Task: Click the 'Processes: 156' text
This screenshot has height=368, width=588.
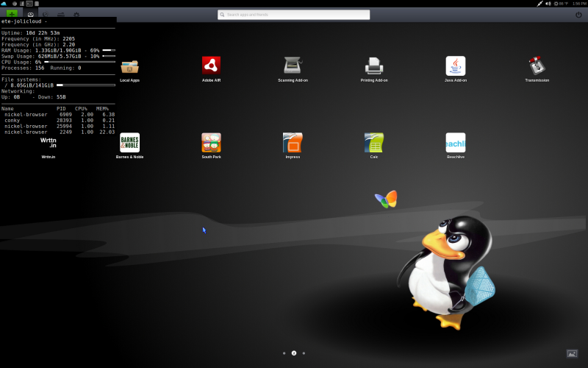Action: 23,68
